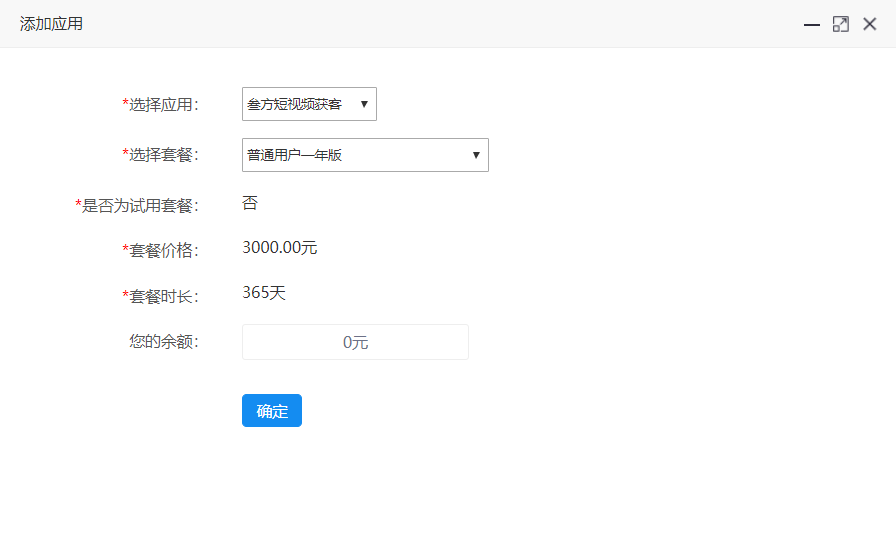The image size is (896, 558).
Task: Click the arrow of the 选择应用 combo box
Action: click(x=364, y=104)
